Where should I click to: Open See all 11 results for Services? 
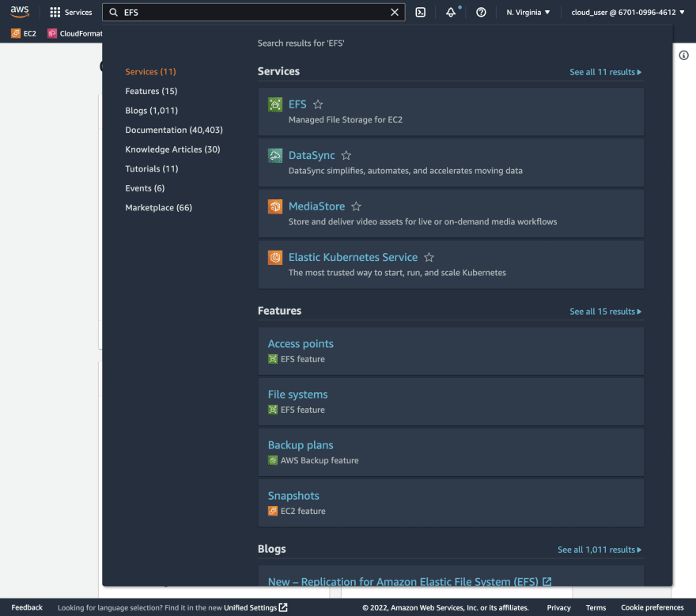(606, 72)
